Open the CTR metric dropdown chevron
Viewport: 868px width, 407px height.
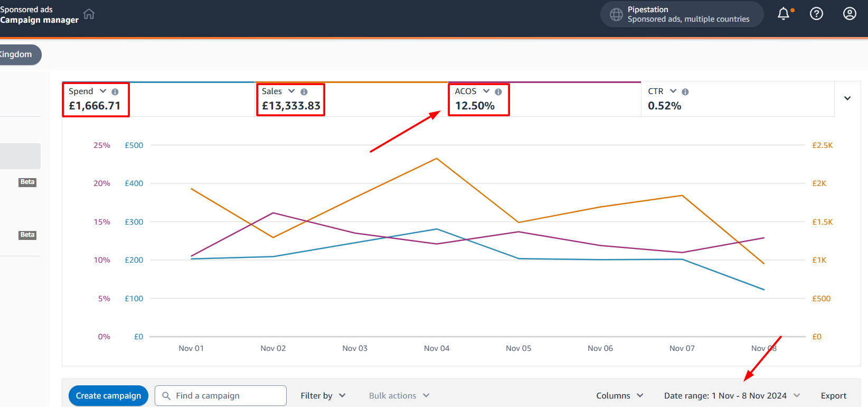[x=673, y=91]
